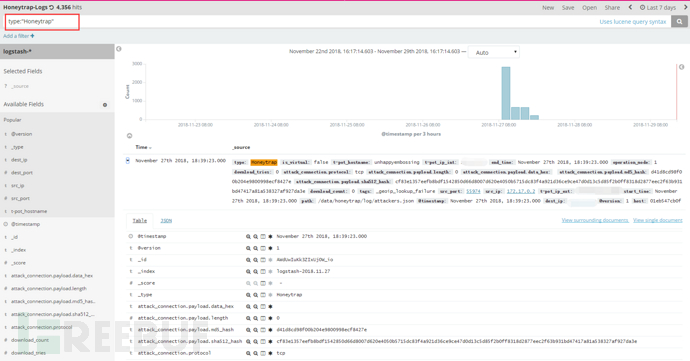Filter for attack_connection.protocol value tcp
690x361 pixels.
click(248, 353)
